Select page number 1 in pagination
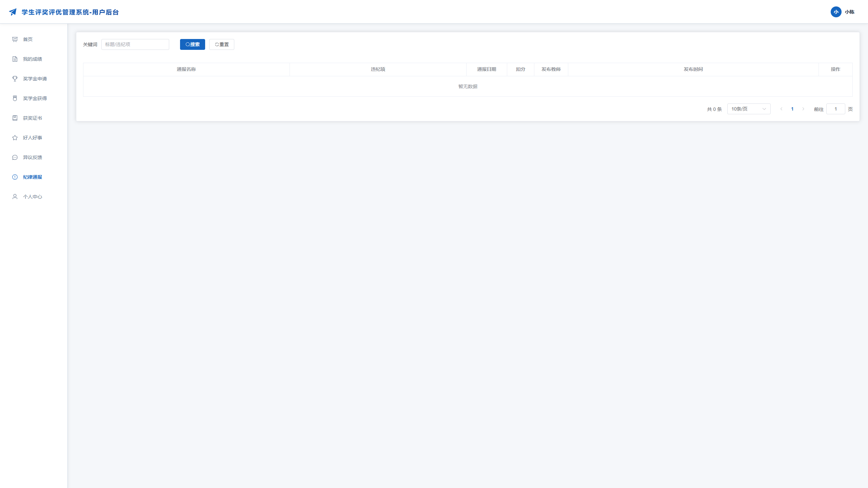Screen dimensions: 868x488 tap(792, 109)
